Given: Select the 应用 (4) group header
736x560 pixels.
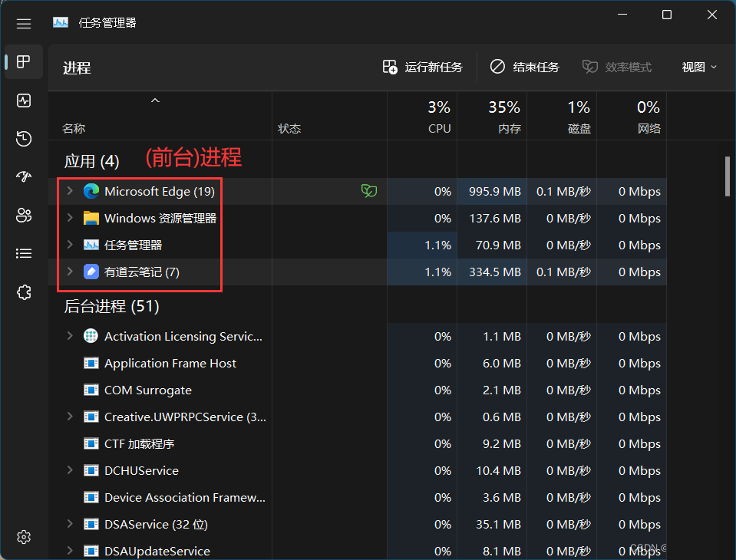Looking at the screenshot, I should coord(91,161).
